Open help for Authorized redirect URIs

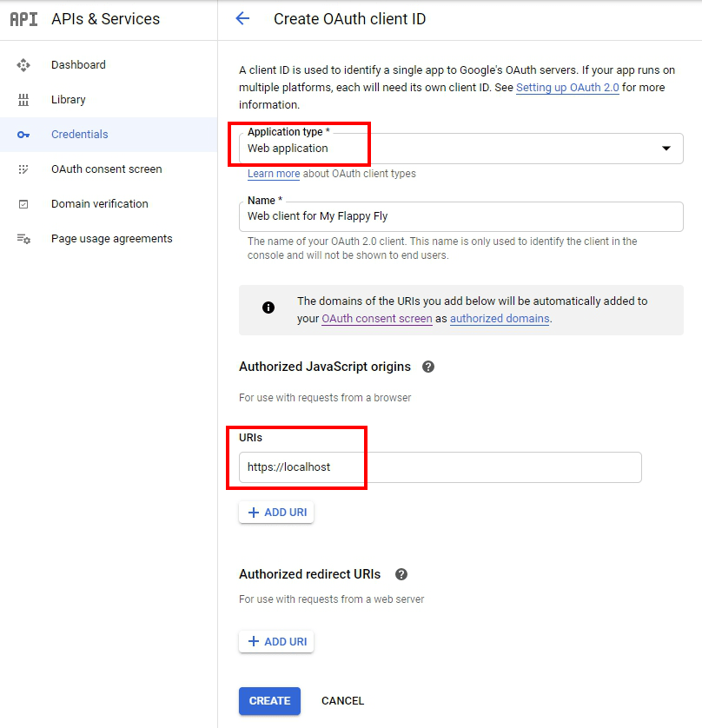[x=401, y=574]
